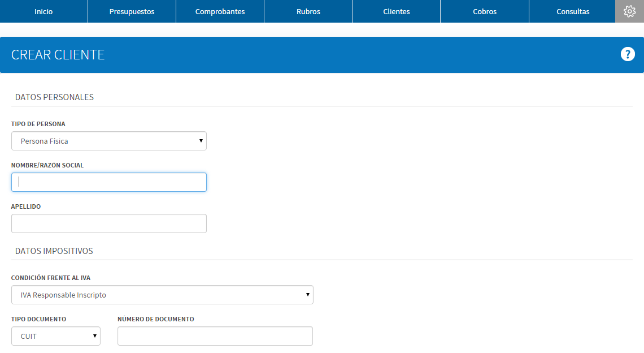The height and width of the screenshot is (353, 644).
Task: Click into the Apellido input field
Action: (109, 223)
